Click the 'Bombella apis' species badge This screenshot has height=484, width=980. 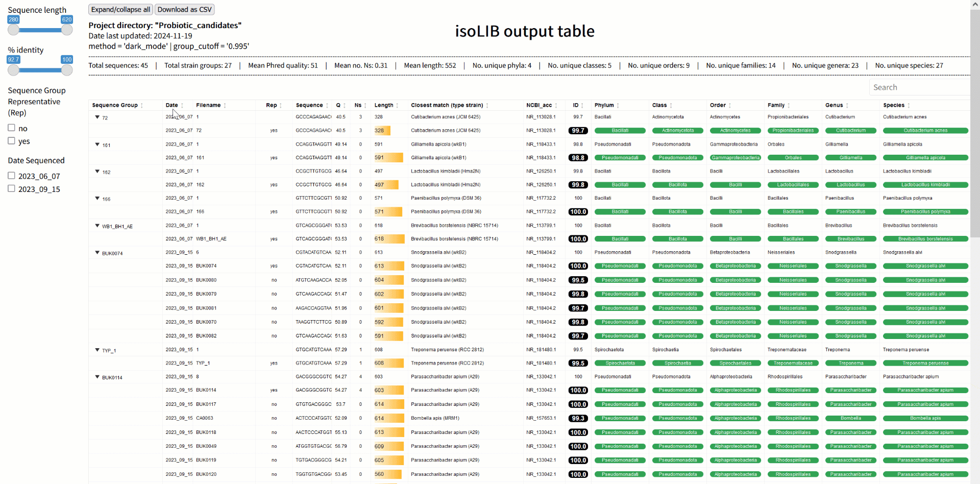point(925,418)
